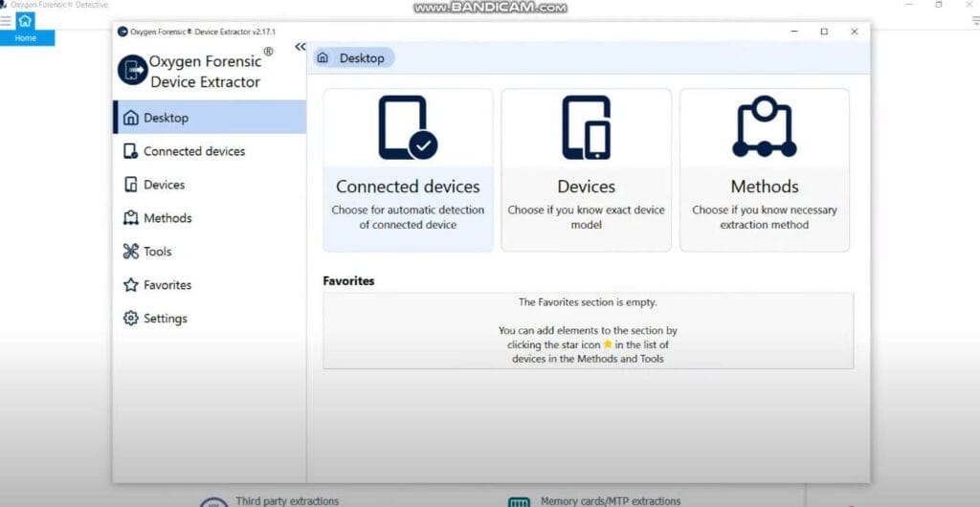Click the Favorites section heading
The height and width of the screenshot is (507, 980).
pos(348,281)
